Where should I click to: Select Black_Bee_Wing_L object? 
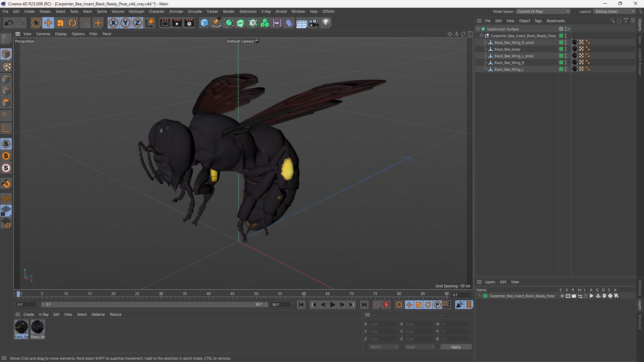pos(509,69)
